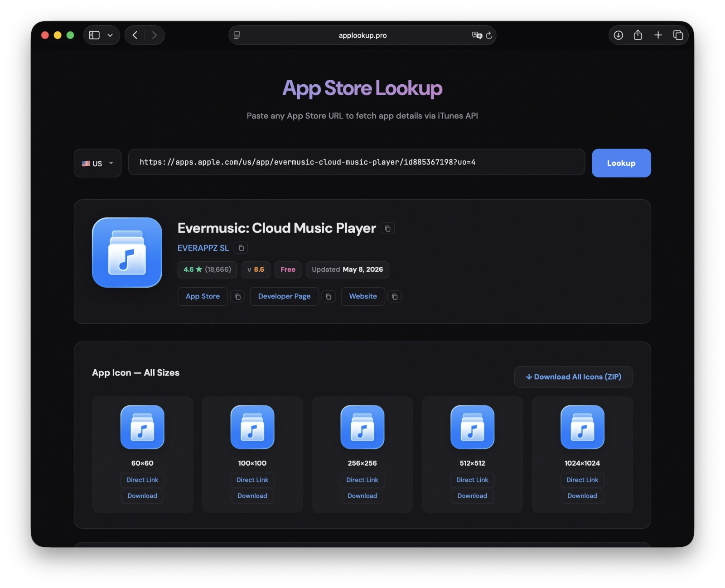Copy the Website link icon
725x588 pixels.
(x=395, y=297)
